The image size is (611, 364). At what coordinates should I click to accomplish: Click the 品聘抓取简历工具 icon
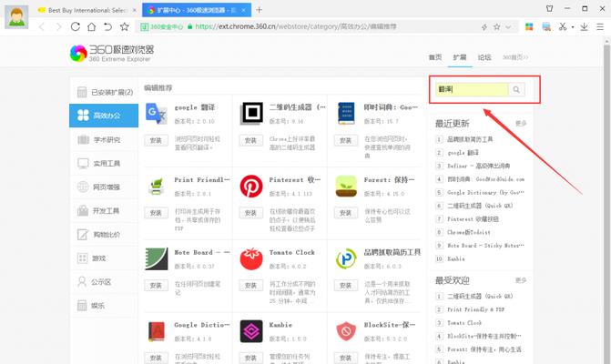coord(346,258)
